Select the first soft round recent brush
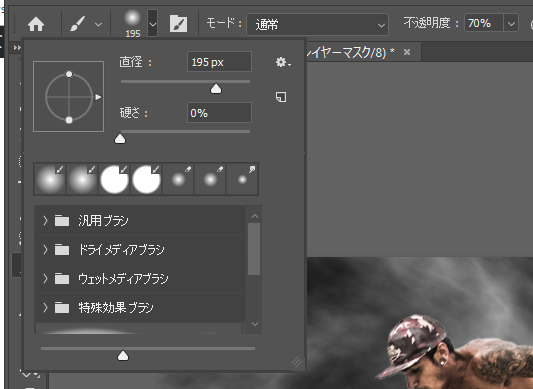The height and width of the screenshot is (389, 533). [x=50, y=179]
